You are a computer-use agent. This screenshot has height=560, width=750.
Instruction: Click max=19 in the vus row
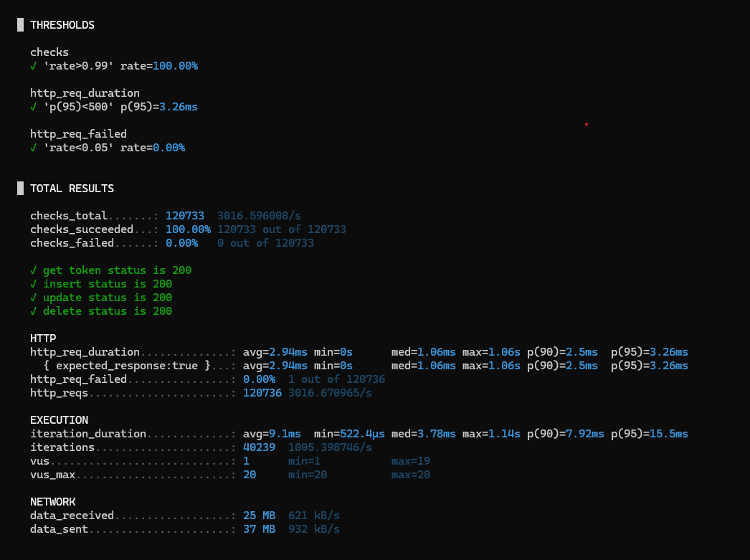click(410, 461)
